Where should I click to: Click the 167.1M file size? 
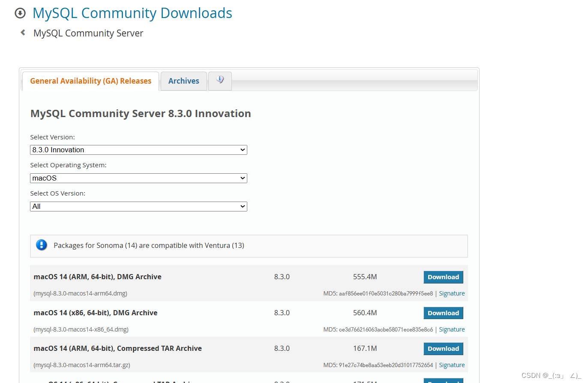tap(365, 348)
